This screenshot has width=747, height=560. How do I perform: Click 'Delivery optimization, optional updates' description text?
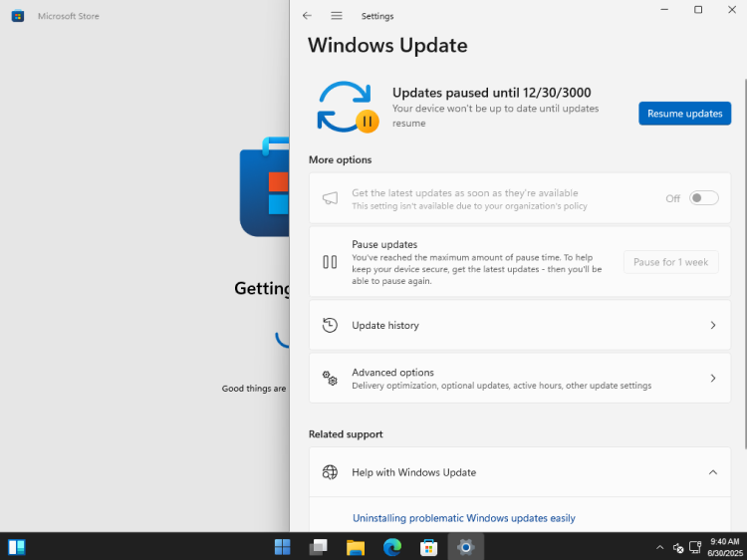click(502, 385)
